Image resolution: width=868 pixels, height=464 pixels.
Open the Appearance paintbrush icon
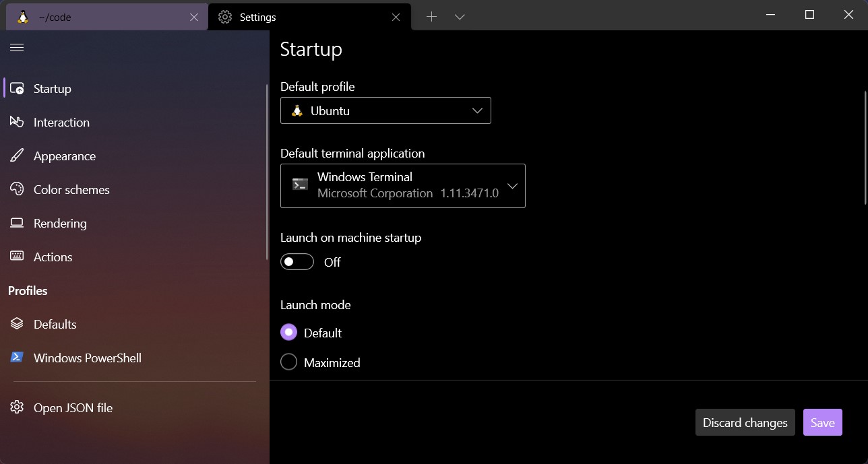point(16,156)
